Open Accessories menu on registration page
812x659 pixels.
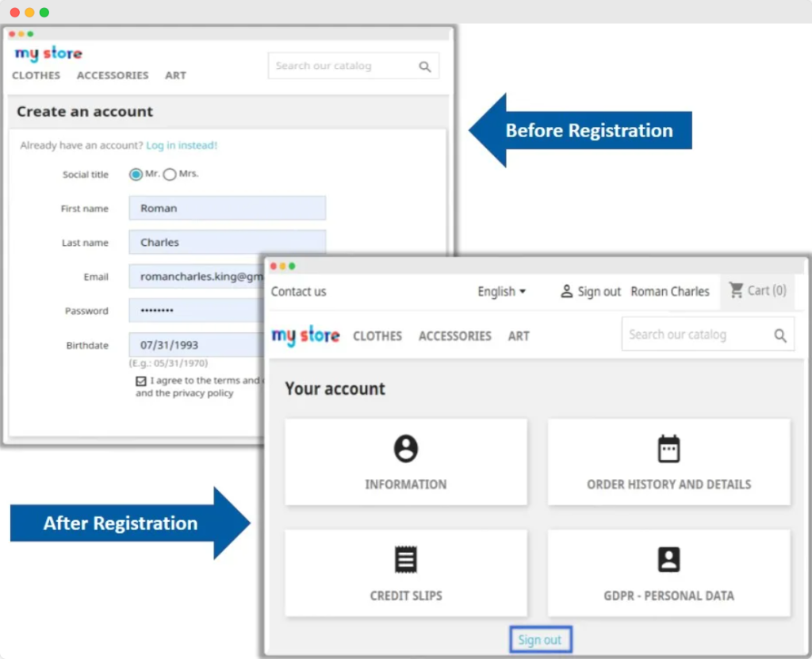pos(113,75)
